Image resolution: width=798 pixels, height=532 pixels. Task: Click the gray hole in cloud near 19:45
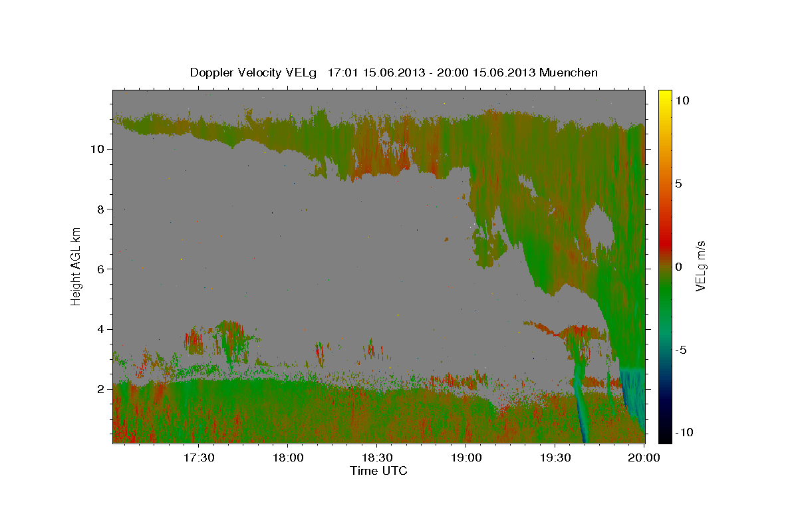601,226
